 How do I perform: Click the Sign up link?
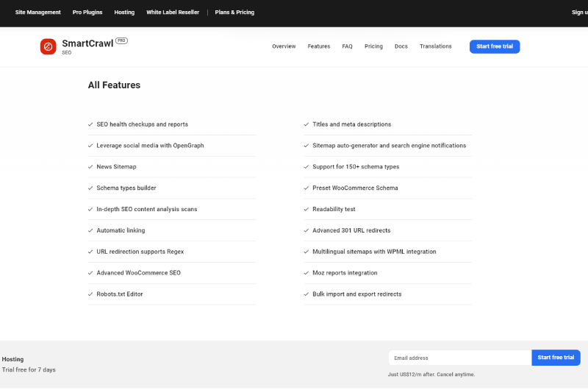[x=579, y=13]
